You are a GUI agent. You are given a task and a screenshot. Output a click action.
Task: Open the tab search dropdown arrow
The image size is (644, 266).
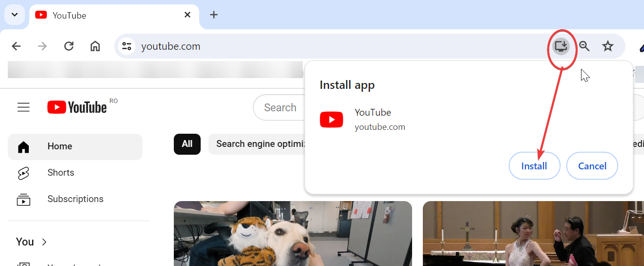tap(15, 15)
